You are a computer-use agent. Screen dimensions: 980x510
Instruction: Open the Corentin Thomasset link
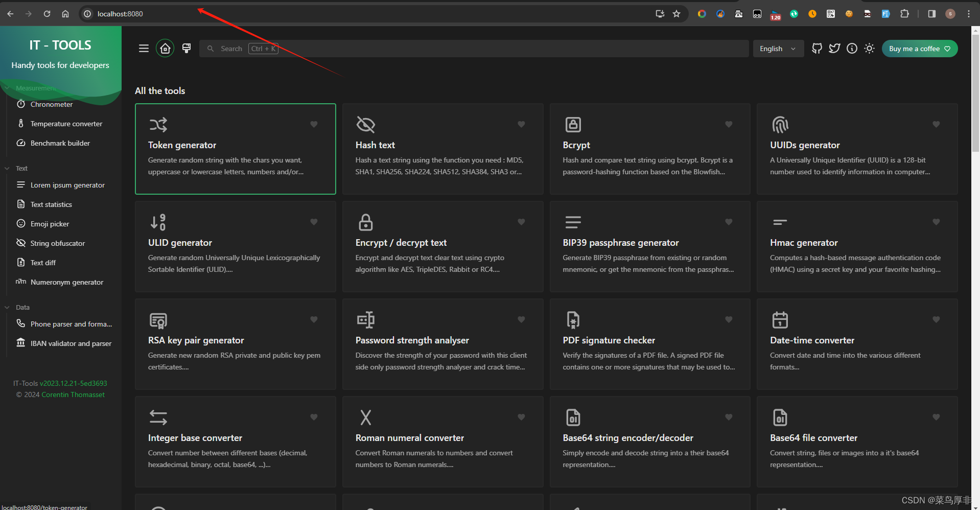point(73,395)
